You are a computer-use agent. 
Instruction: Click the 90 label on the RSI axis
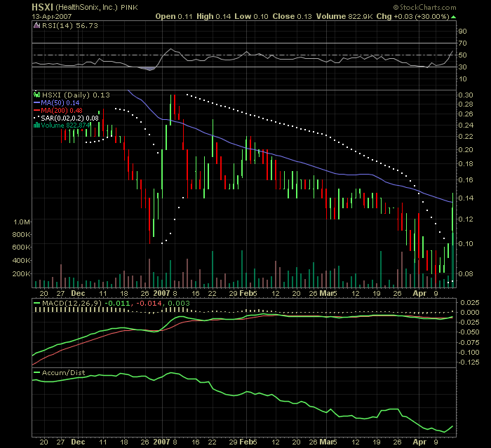point(462,32)
